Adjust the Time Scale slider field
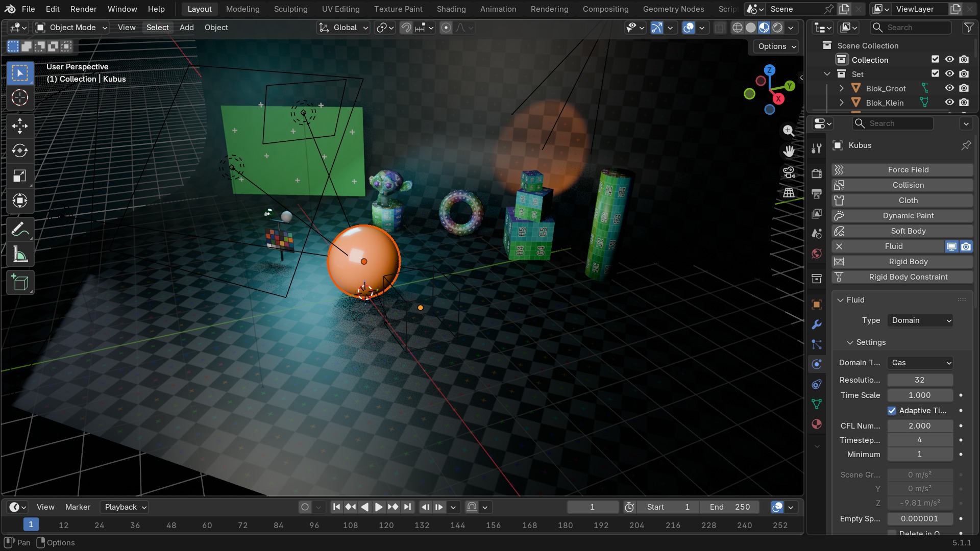Screen dimensions: 980x551 (x=920, y=395)
